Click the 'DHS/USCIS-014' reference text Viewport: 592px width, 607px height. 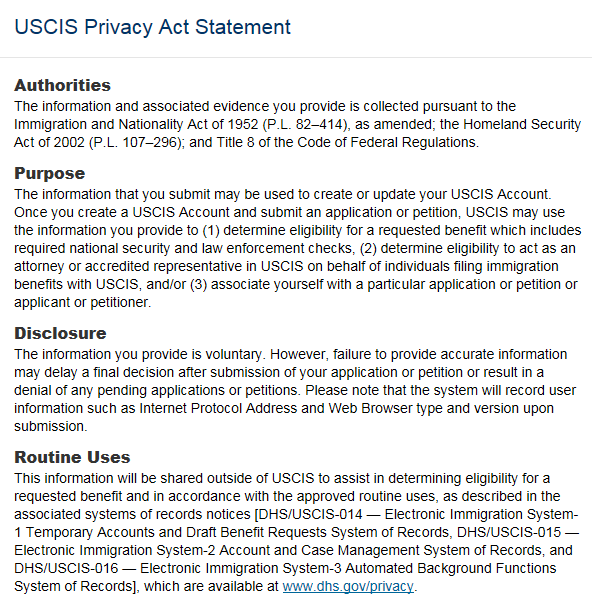pos(311,514)
